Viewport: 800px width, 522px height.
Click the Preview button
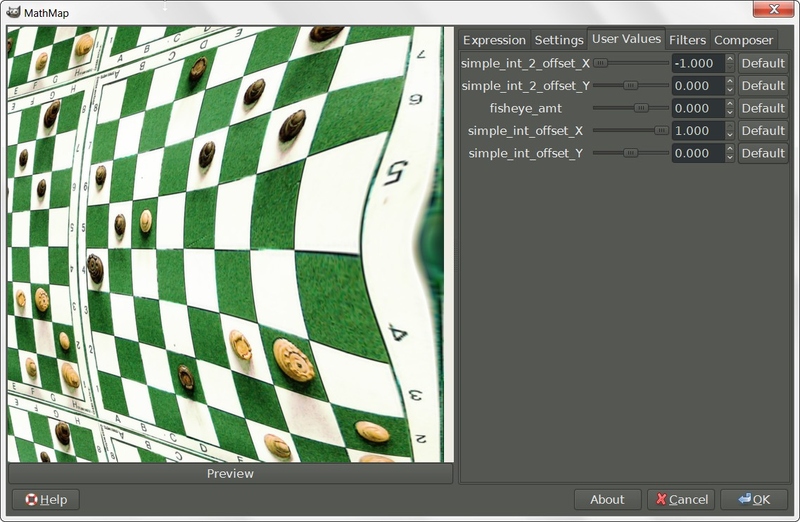[230, 474]
